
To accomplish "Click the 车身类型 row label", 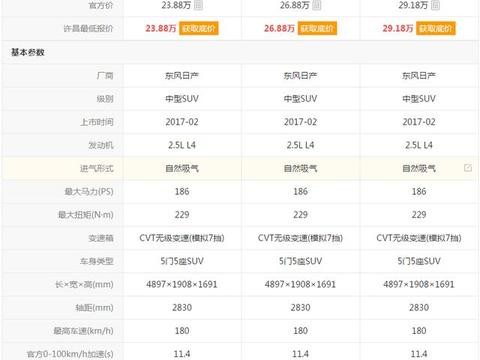I will tap(97, 261).
